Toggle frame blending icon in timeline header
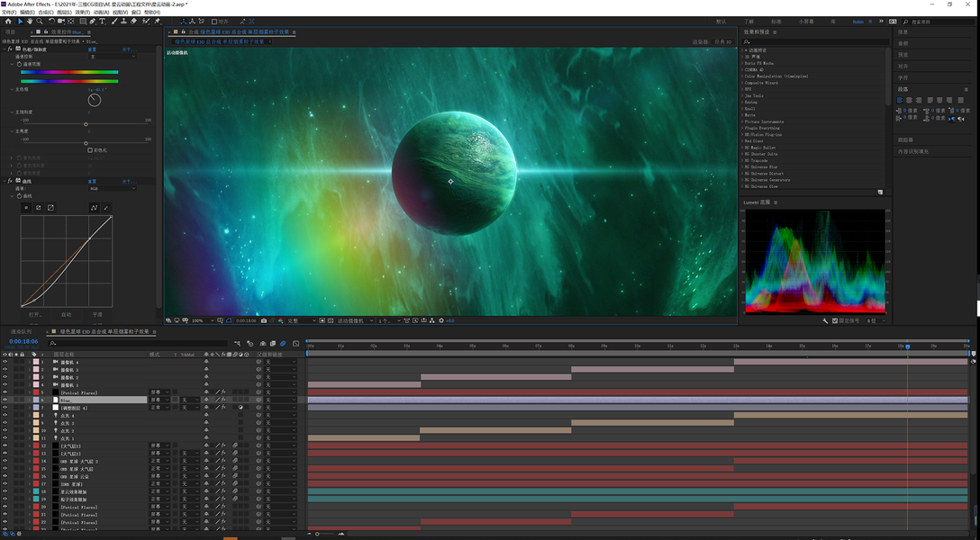The image size is (980, 540). [273, 344]
